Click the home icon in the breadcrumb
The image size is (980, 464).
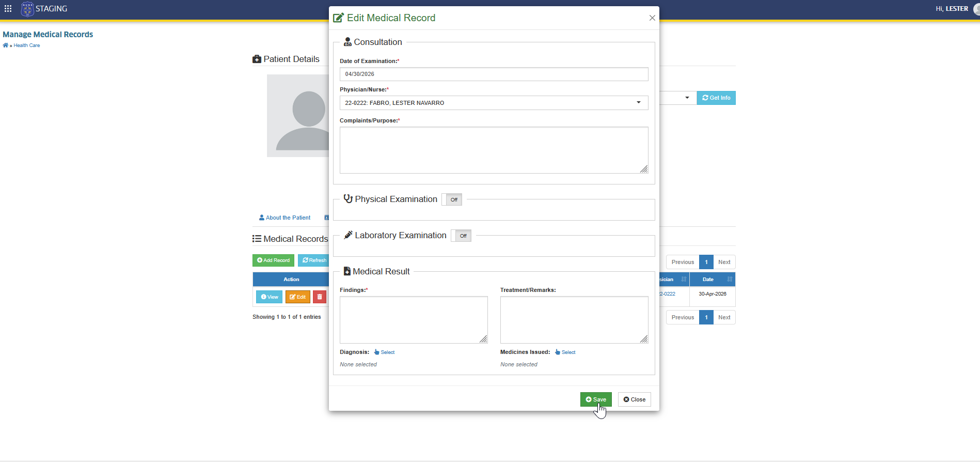pos(5,45)
